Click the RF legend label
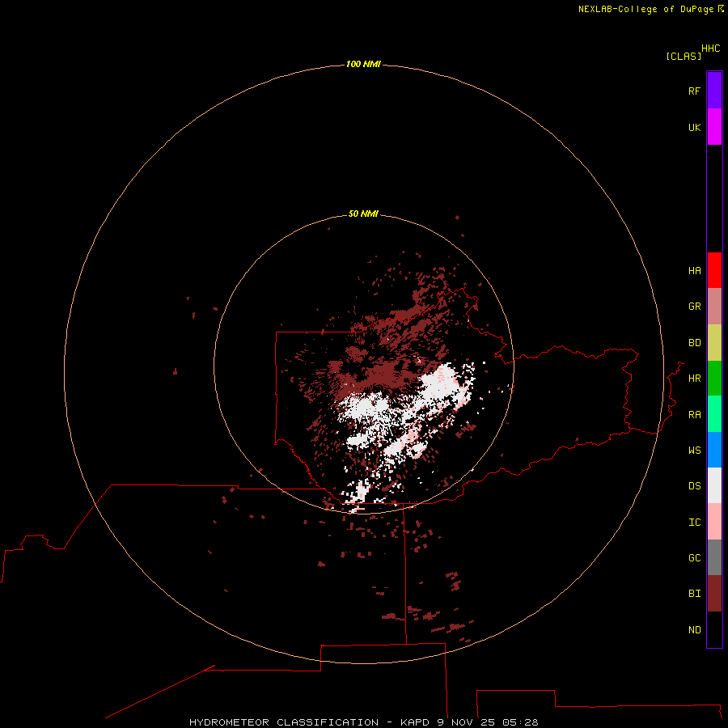 [x=695, y=91]
